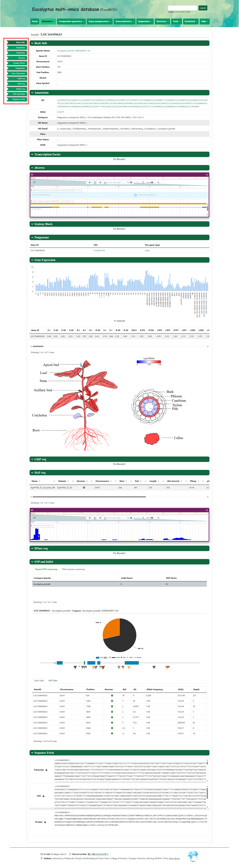239x868 pixels.
Task: Click the zoom out magnifier in the first JBrowse
Action: click(x=143, y=182)
